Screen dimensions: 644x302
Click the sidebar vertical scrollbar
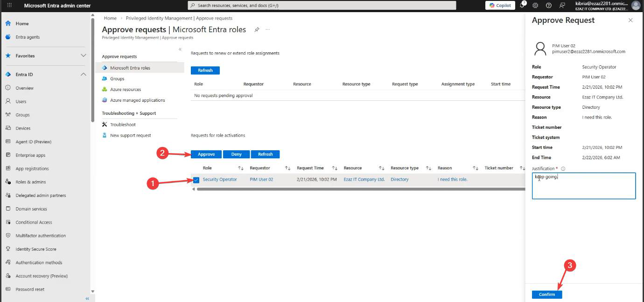pos(93,70)
